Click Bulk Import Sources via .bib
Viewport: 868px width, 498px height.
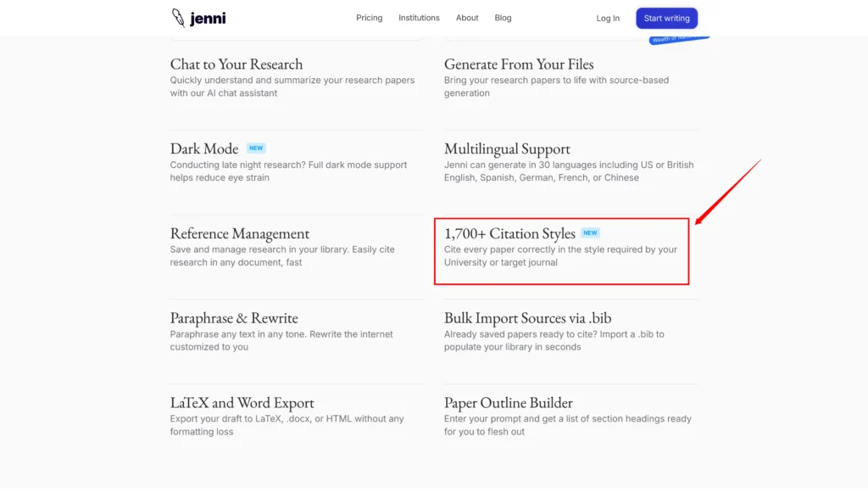527,319
